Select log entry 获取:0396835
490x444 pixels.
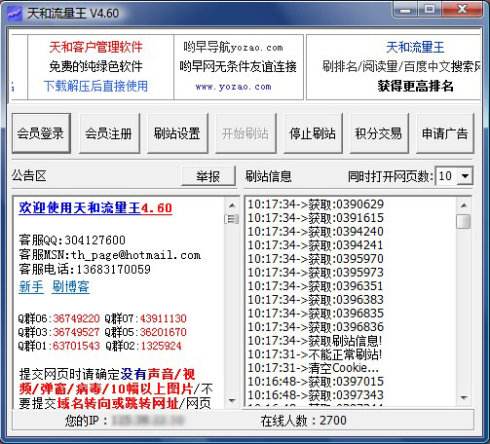pos(316,313)
